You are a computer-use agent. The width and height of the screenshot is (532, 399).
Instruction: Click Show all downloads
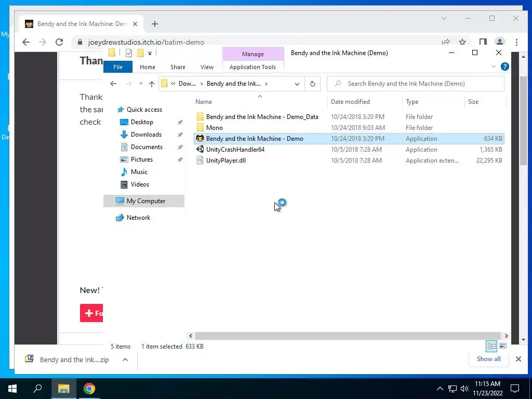[488, 359]
